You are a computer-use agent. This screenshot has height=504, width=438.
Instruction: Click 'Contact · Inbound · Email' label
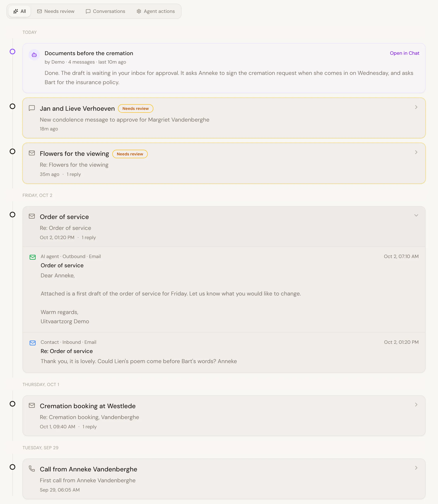coord(68,342)
